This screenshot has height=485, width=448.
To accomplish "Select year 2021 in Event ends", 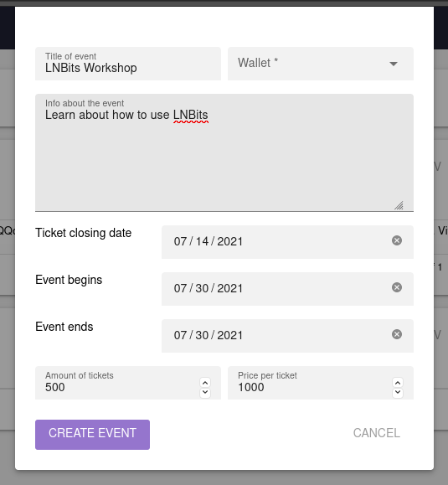I will [229, 336].
